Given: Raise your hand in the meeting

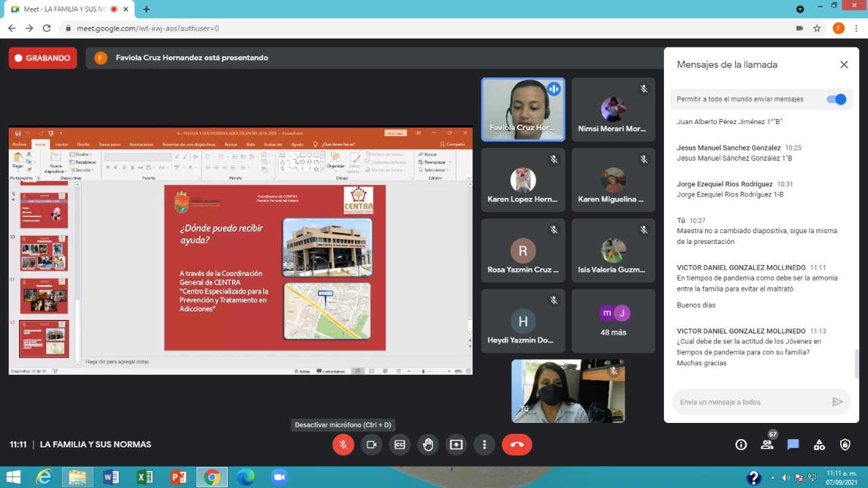Looking at the screenshot, I should (428, 445).
